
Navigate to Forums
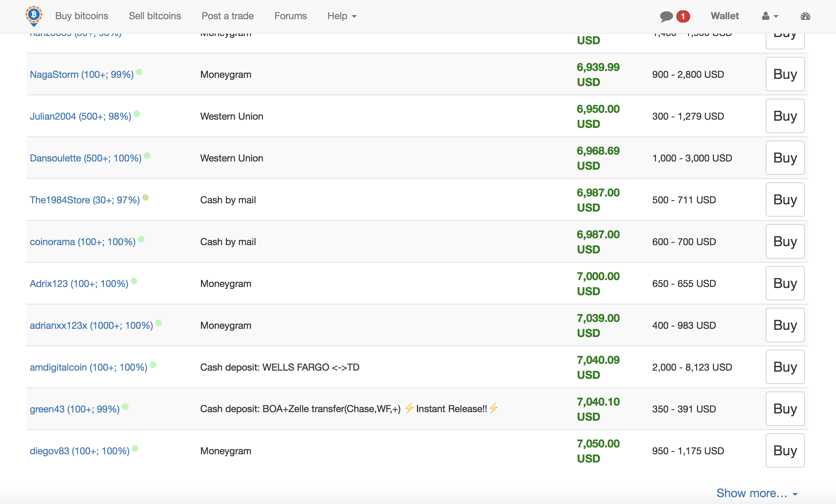(x=290, y=16)
